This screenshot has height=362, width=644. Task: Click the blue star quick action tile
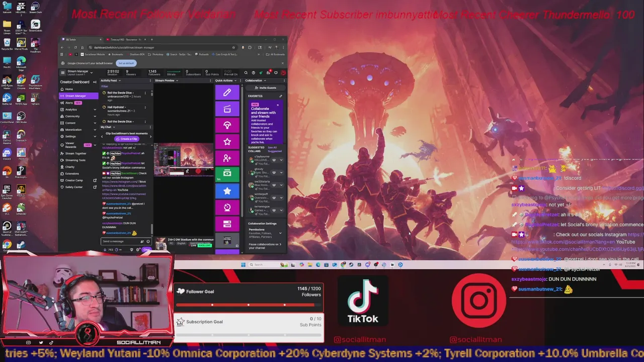coord(227,191)
